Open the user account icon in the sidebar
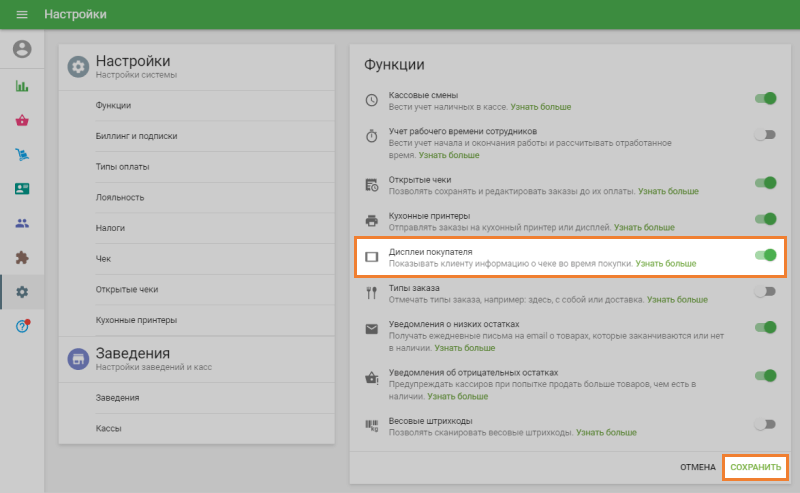 coord(22,49)
